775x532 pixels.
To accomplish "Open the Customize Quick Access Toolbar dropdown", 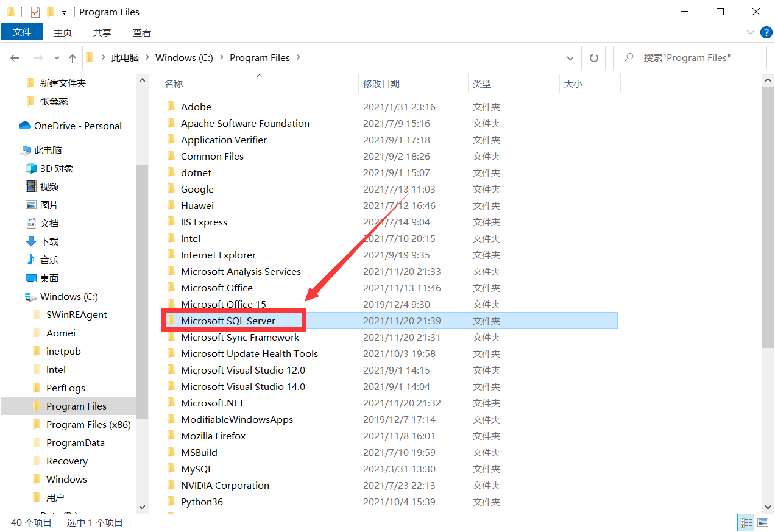I will pyautogui.click(x=64, y=12).
